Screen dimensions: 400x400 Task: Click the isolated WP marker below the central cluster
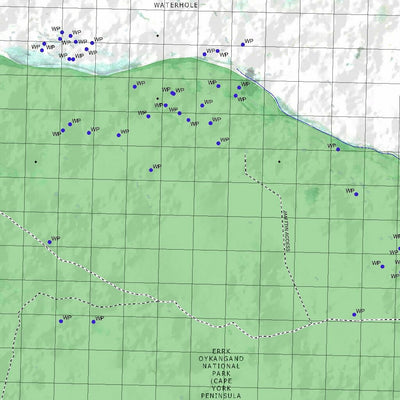pos(151,170)
